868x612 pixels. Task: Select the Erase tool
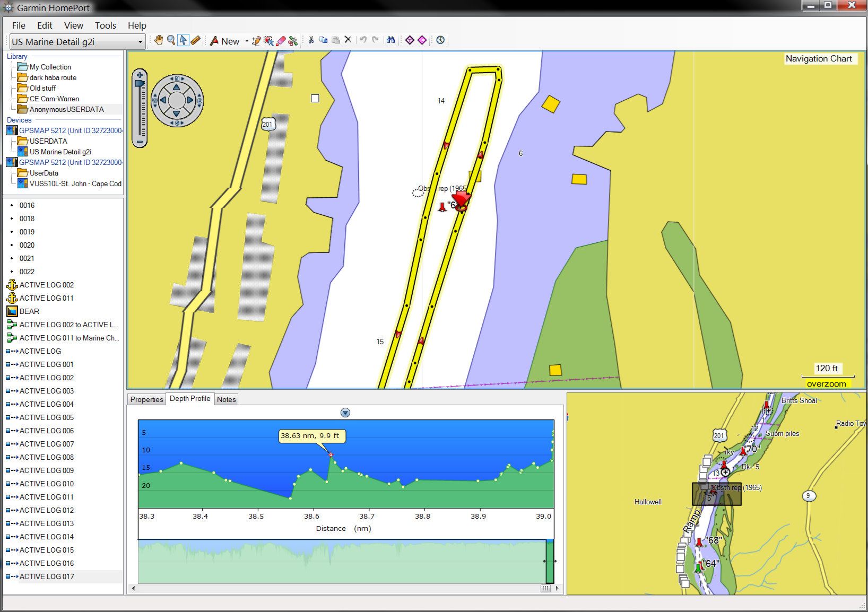pyautogui.click(x=281, y=40)
